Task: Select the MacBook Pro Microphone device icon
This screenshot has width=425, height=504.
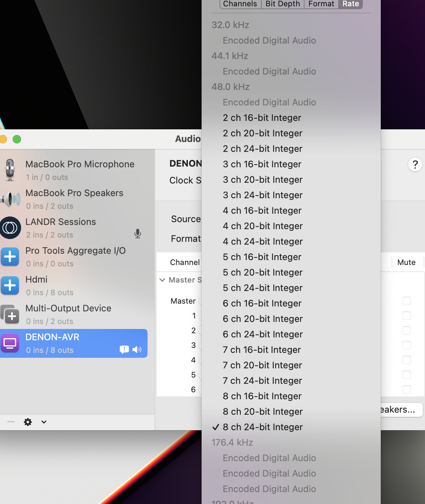Action: point(10,170)
